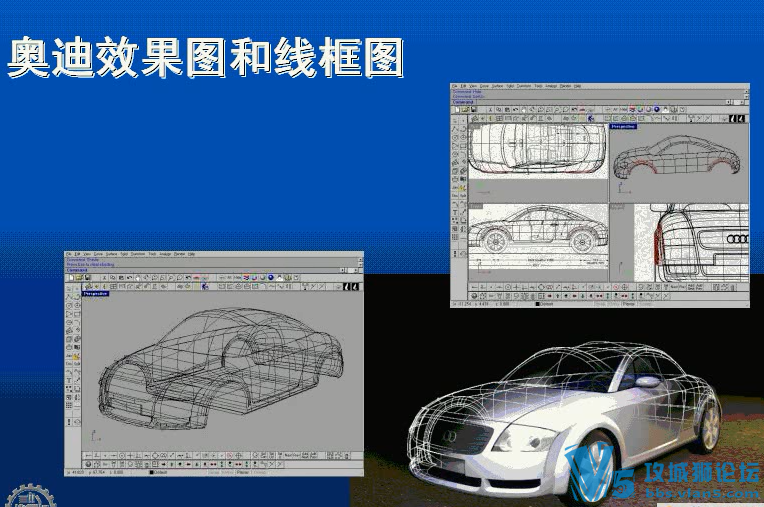764x507 pixels.
Task: Toggle Osnap in single-viewport window status bar
Action: click(260, 472)
